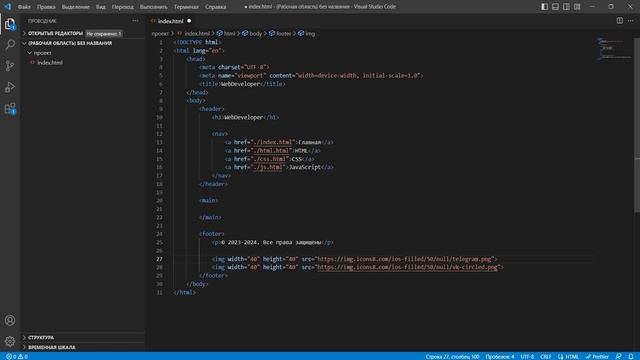This screenshot has height=360, width=640.
Task: Open the Выполнить menu
Action: [153, 7]
